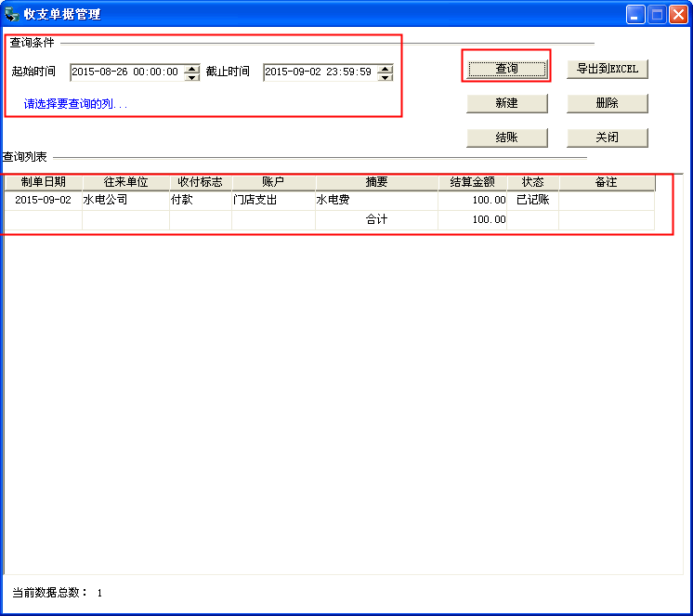Screen dimensions: 693x616
Task: Sort by 收付标志 column header
Action: coord(201,182)
